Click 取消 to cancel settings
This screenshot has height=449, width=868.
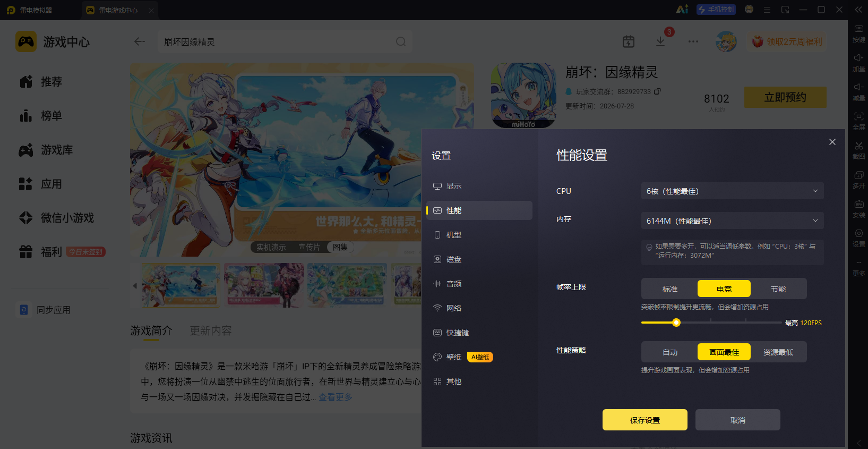pos(738,420)
